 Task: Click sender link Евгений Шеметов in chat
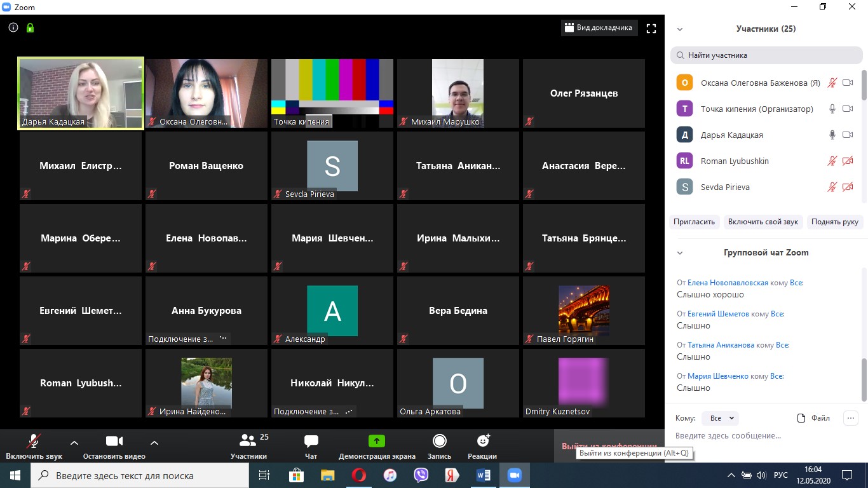click(x=718, y=314)
